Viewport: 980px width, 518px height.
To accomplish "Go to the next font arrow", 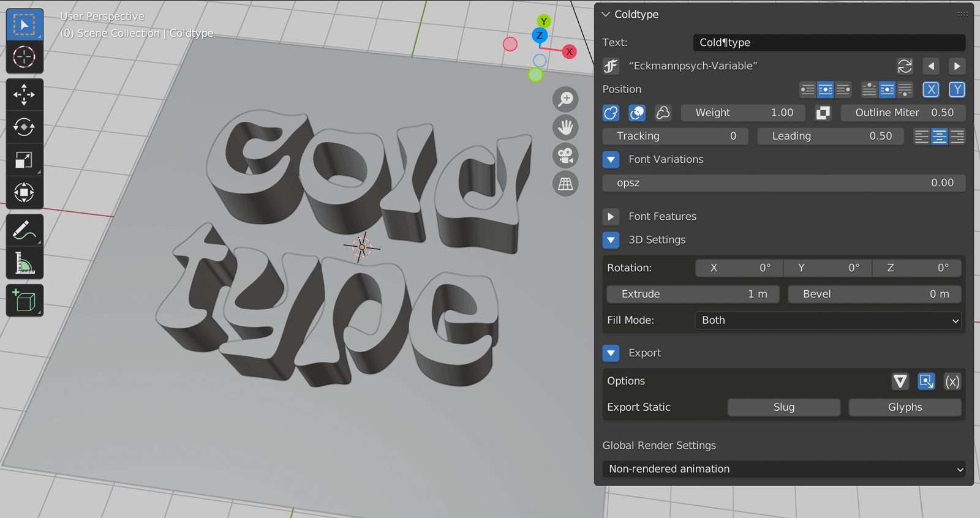I will click(957, 66).
